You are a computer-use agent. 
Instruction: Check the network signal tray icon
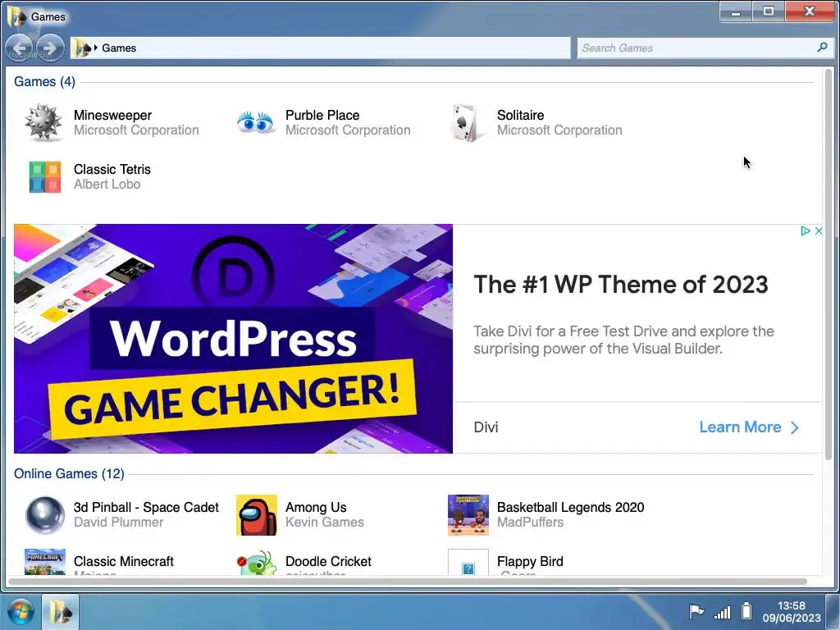click(723, 612)
